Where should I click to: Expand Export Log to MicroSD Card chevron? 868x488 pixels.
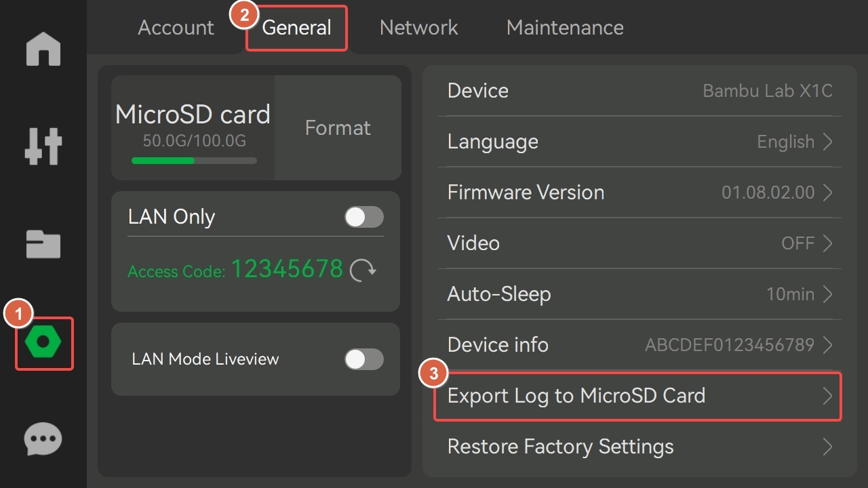pos(827,396)
